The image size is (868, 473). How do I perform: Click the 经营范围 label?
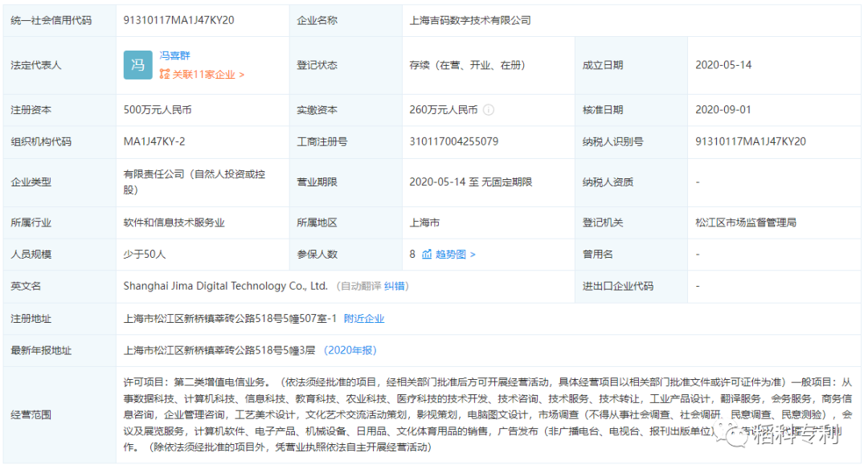tap(31, 414)
